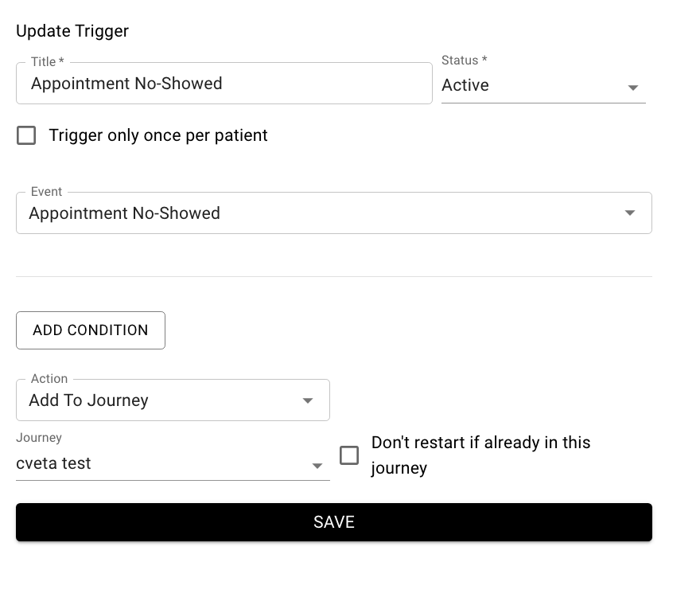Select the Title input field
Viewport: 700px width, 605px height.
pos(224,83)
